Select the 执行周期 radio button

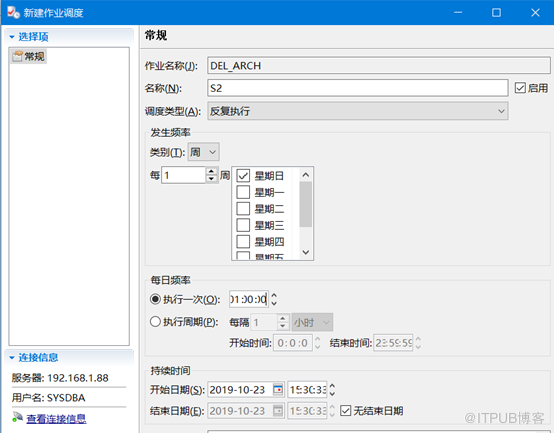click(x=155, y=322)
